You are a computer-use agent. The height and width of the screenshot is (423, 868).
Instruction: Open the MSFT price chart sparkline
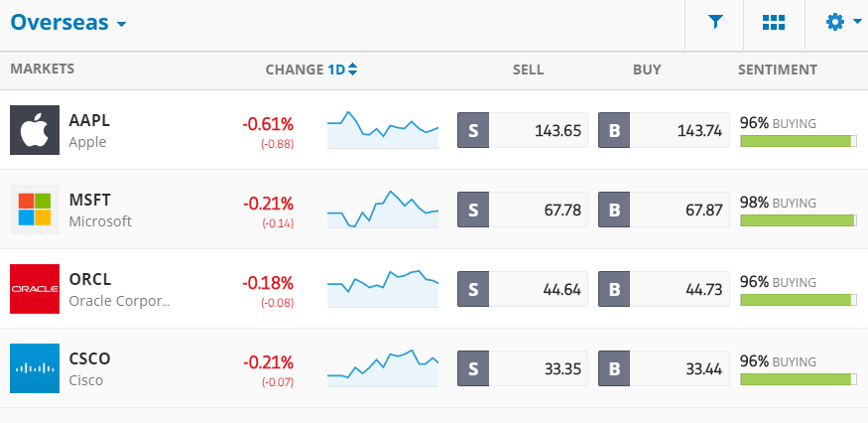point(383,210)
